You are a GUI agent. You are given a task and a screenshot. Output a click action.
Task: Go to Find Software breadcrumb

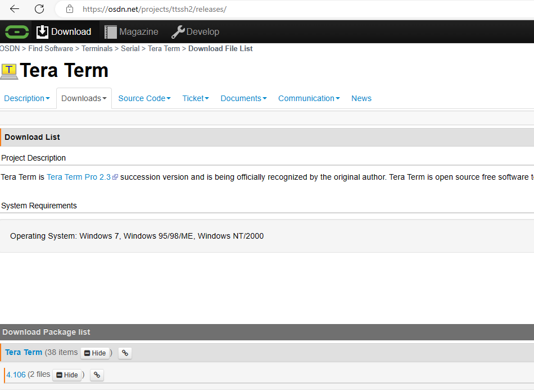51,49
